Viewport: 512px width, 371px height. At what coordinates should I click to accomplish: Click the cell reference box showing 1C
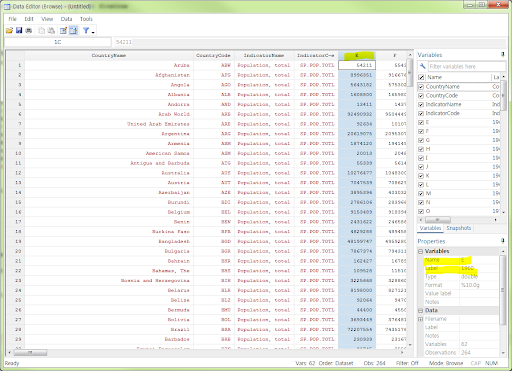[x=58, y=42]
